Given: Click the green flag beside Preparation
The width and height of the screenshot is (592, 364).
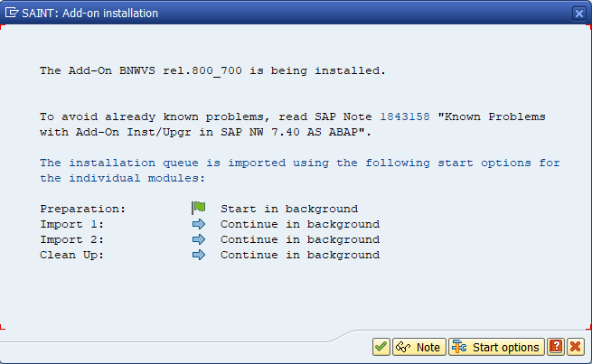Looking at the screenshot, I should pos(199,209).
